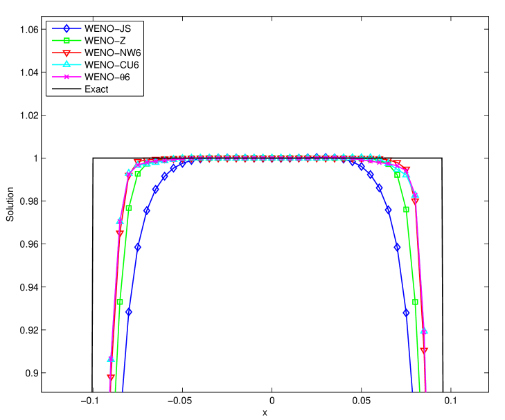
Task: Click y-axis tick label 0.94
Action: click(29, 287)
